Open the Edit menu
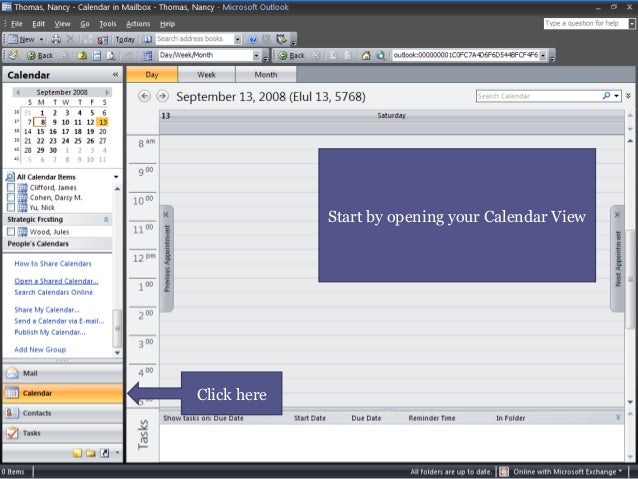 pyautogui.click(x=39, y=24)
